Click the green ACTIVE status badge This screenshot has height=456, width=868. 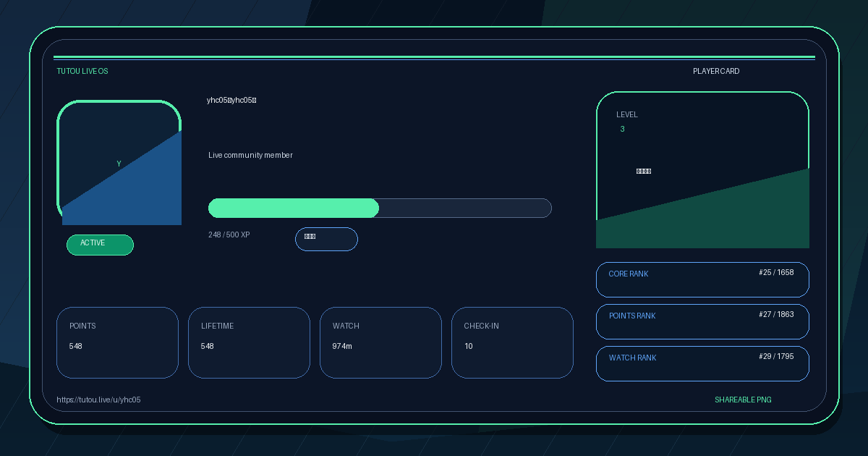tap(100, 245)
